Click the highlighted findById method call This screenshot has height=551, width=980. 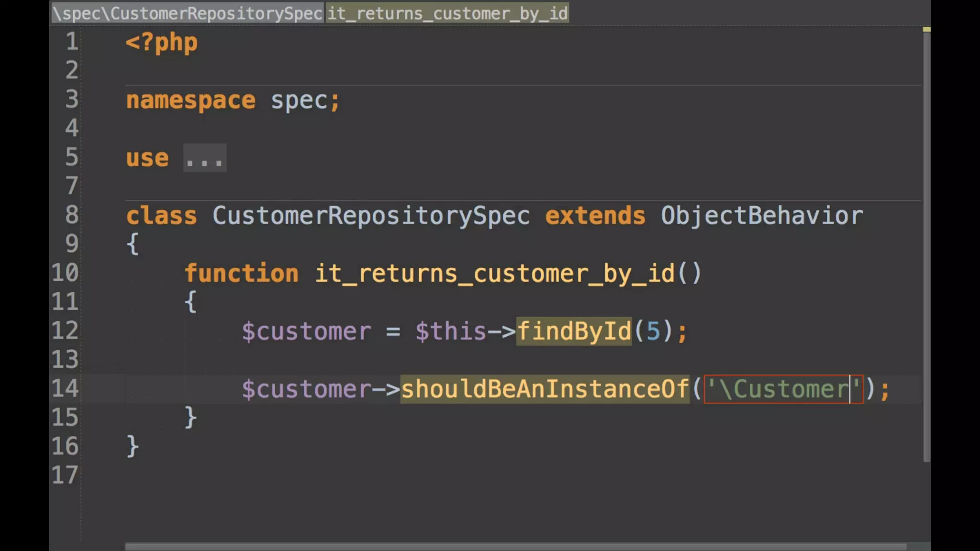[574, 331]
